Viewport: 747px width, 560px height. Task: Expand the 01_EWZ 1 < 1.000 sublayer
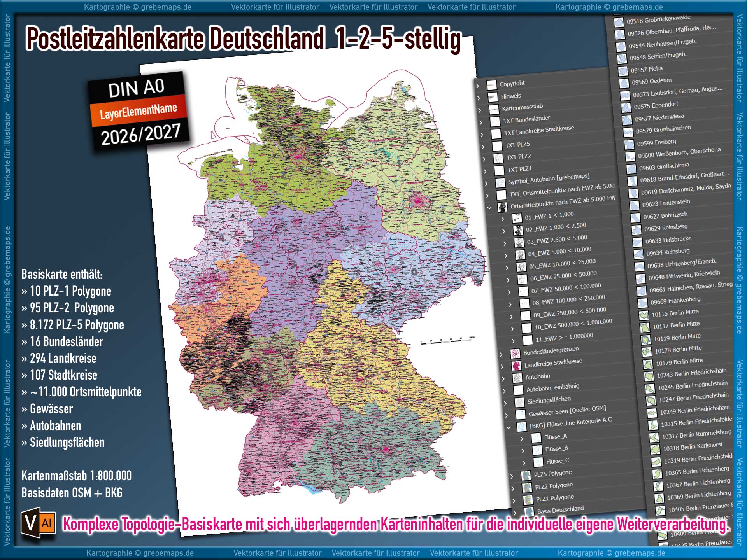pos(503,219)
